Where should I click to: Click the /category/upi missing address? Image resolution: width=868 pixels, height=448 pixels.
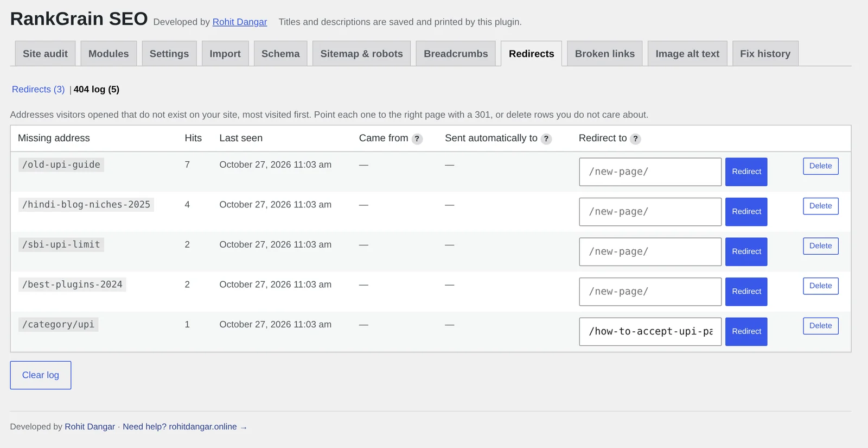[59, 325]
